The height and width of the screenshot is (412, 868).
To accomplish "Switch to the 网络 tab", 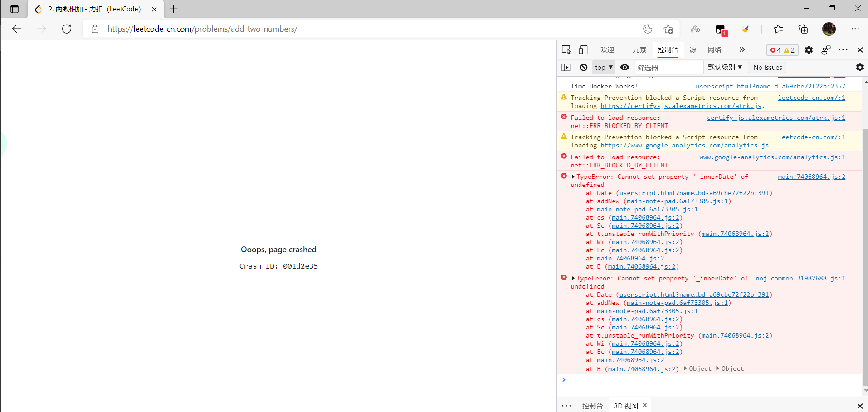I will click(x=714, y=50).
